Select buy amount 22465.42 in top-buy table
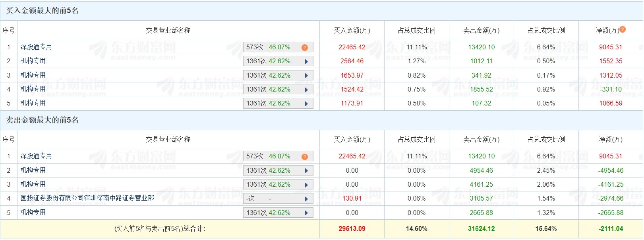 point(352,47)
